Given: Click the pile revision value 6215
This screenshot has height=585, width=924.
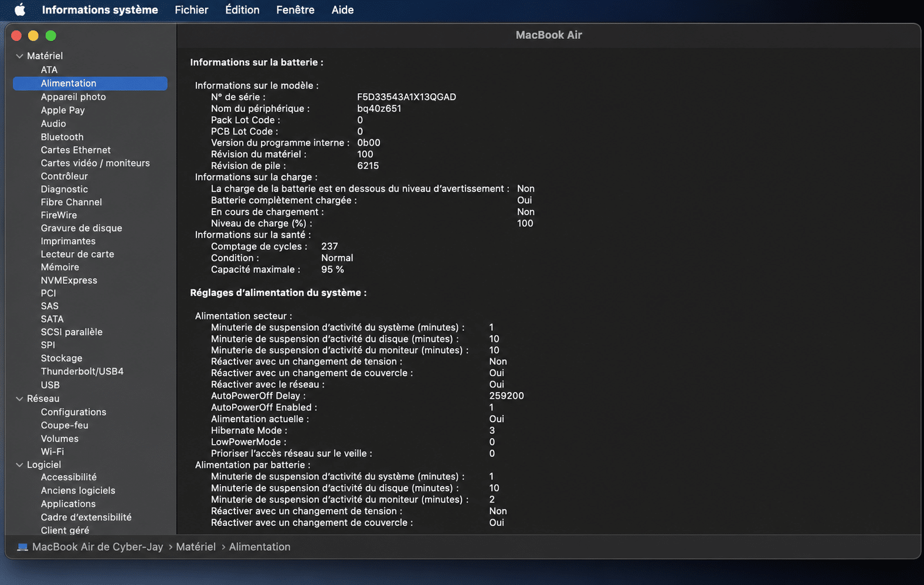Looking at the screenshot, I should click(x=368, y=166).
